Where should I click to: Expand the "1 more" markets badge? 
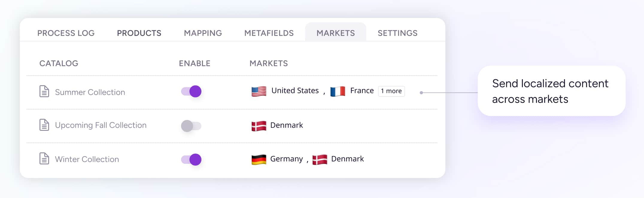coord(391,91)
